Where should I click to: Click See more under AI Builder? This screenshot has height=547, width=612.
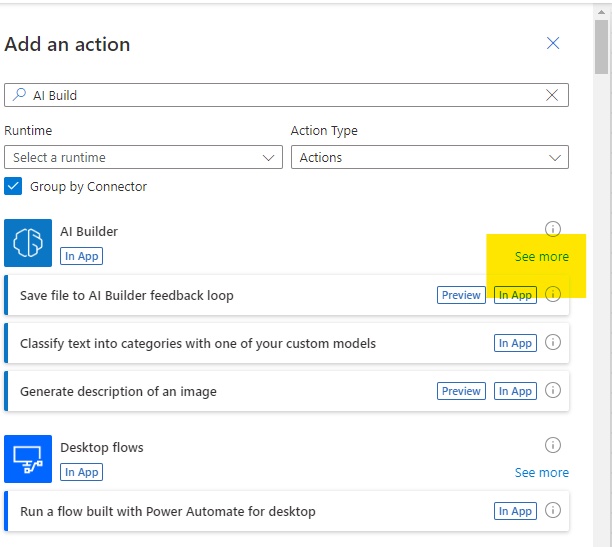point(542,257)
